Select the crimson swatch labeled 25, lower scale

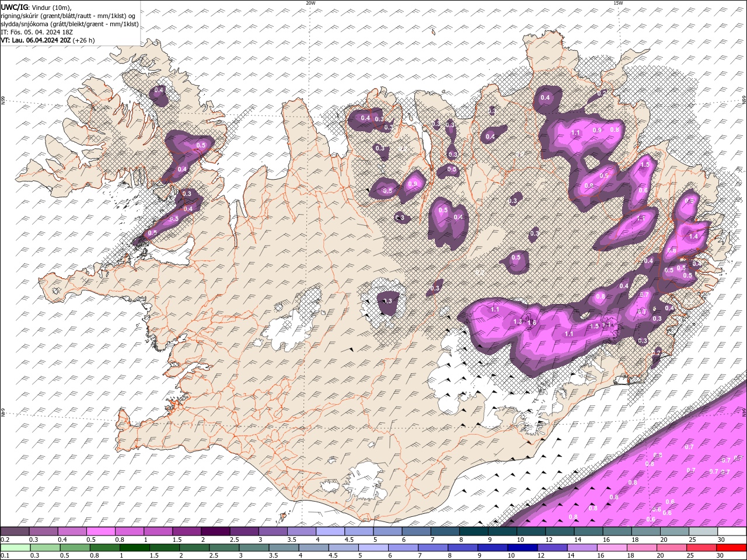coord(702,548)
